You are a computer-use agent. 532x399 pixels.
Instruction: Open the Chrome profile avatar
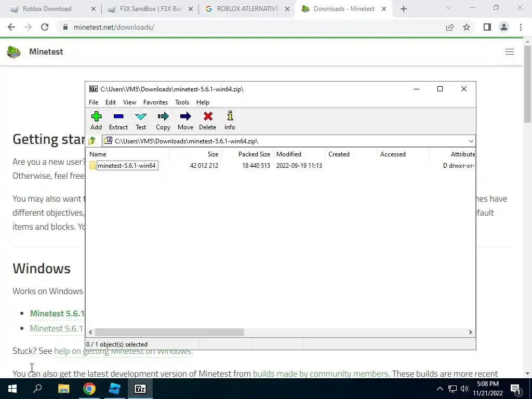coord(504,27)
